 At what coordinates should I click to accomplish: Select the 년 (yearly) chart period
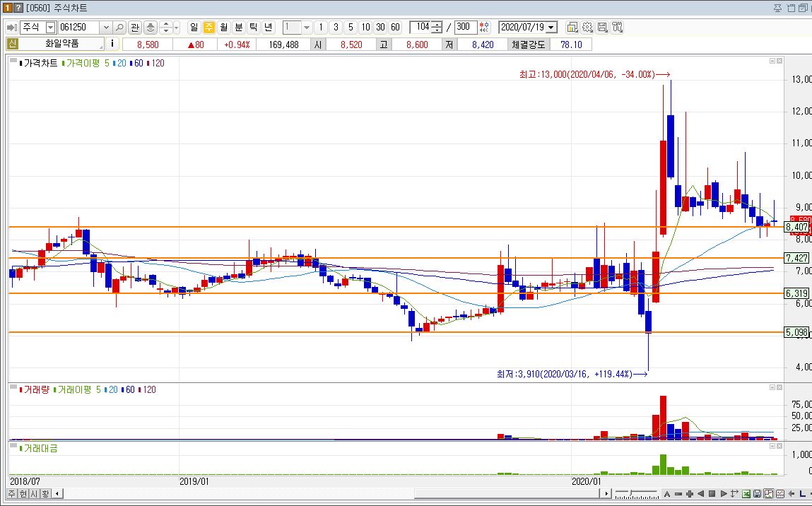269,28
